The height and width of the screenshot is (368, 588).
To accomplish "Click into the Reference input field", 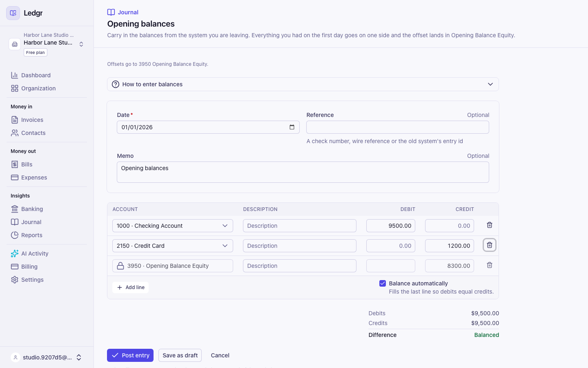I will (398, 127).
